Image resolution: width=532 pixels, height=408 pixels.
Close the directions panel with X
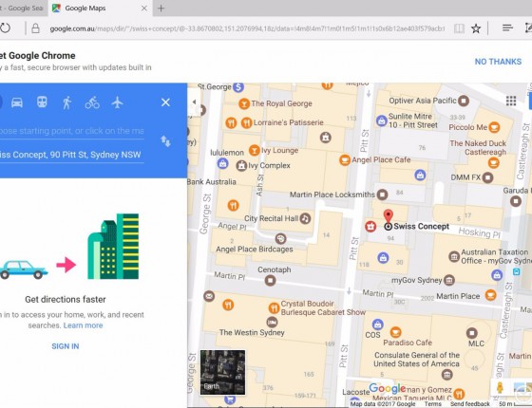(x=165, y=102)
